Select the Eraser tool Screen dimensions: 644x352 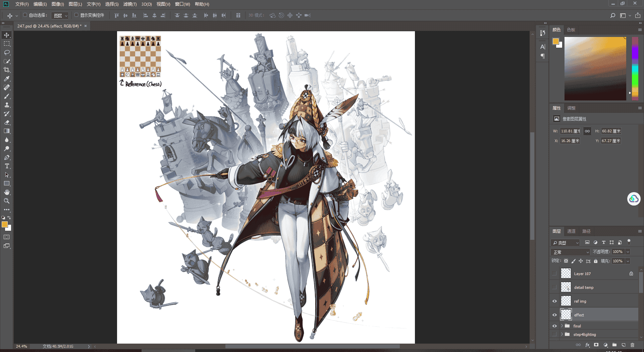pos(7,122)
